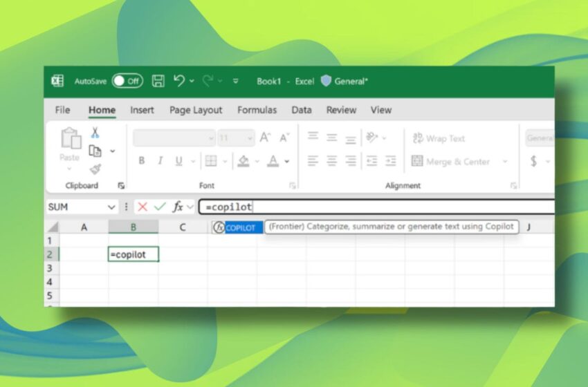Save the workbook with floppy icon

158,81
